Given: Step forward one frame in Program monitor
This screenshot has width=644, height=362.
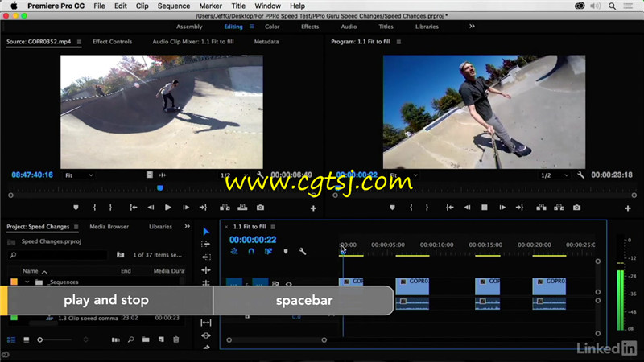Looking at the screenshot, I should (x=502, y=208).
